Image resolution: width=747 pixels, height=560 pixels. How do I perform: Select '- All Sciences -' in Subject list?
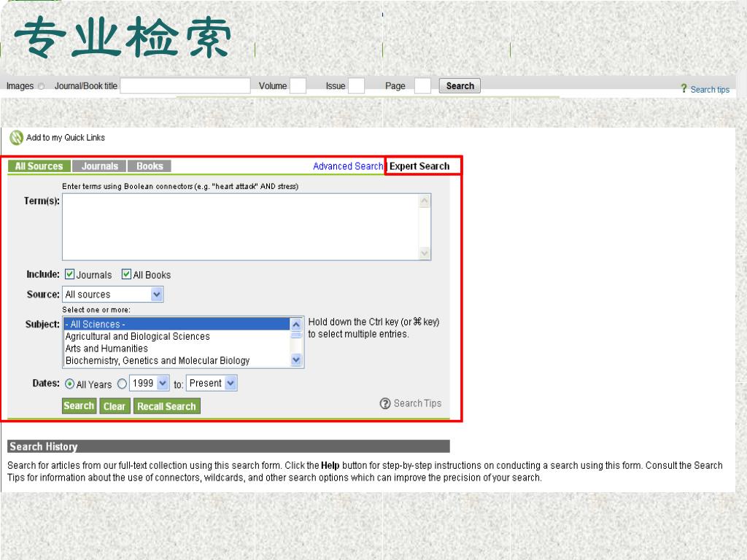(177, 324)
